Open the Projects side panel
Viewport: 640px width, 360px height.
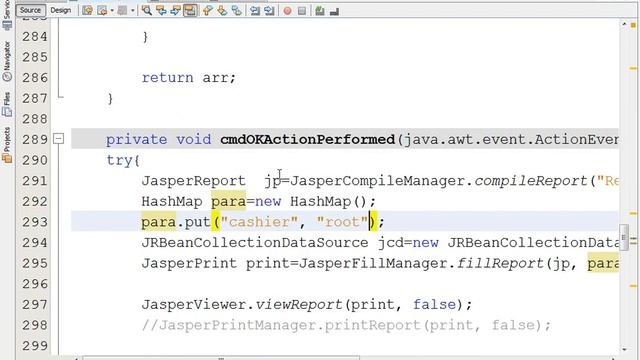pyautogui.click(x=7, y=145)
